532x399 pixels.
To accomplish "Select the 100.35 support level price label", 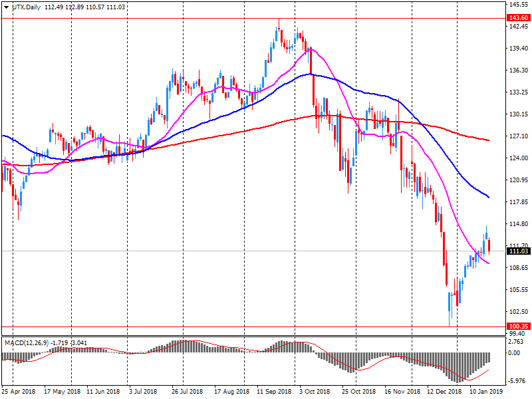I will pyautogui.click(x=519, y=326).
